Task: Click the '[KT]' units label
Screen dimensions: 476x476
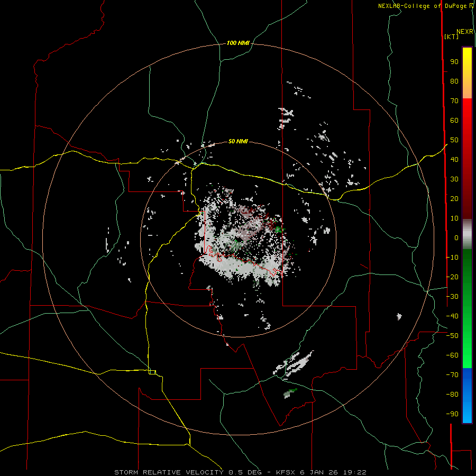Action: click(451, 36)
